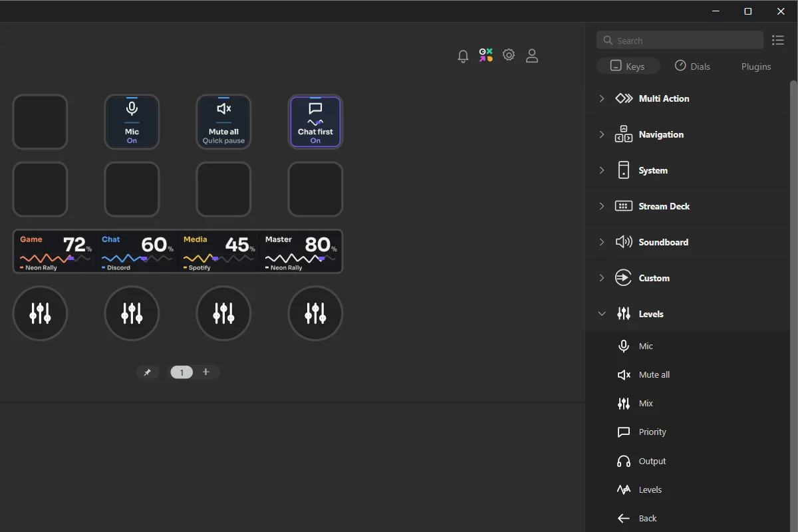Select the Priority action in Levels
The width and height of the screenshot is (798, 532).
688,432
